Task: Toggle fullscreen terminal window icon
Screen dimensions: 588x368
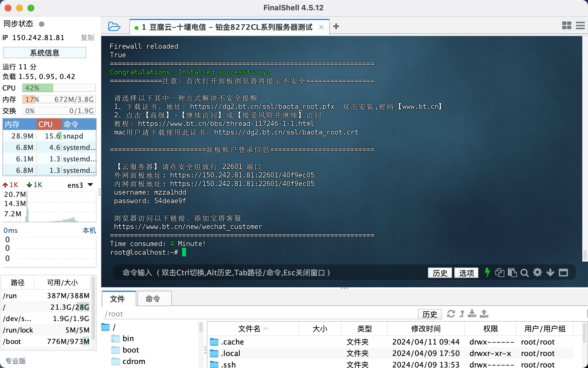Action: pyautogui.click(x=563, y=272)
